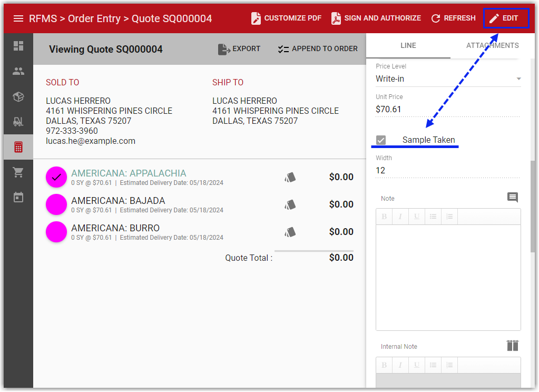
Task: Click the Edit button
Action: pos(506,18)
